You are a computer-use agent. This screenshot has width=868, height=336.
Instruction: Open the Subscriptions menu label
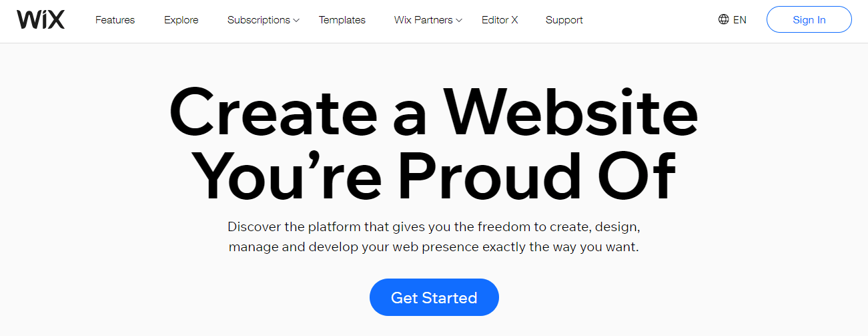click(259, 20)
